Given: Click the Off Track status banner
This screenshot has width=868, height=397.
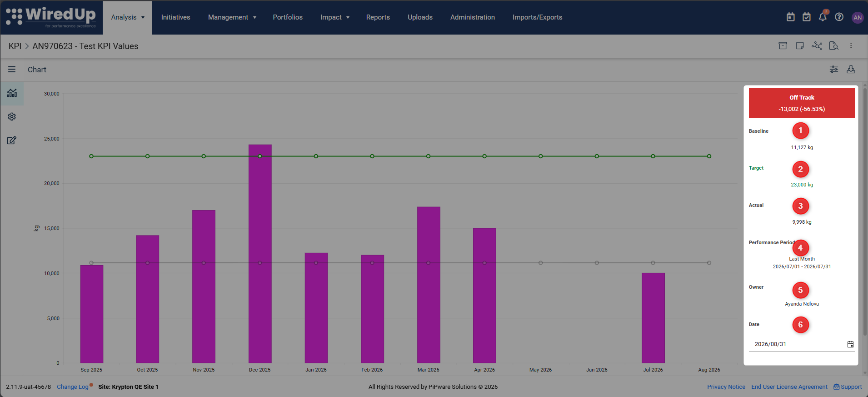Looking at the screenshot, I should (802, 103).
